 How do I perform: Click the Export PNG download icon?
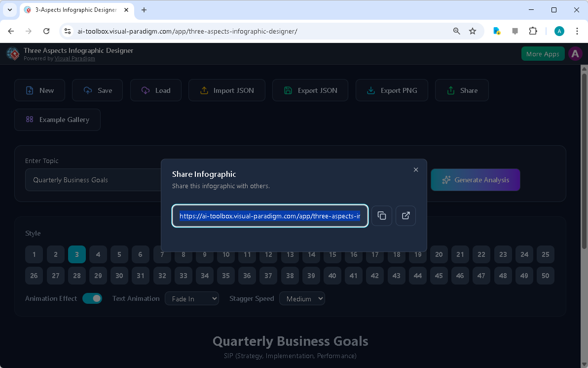click(370, 90)
